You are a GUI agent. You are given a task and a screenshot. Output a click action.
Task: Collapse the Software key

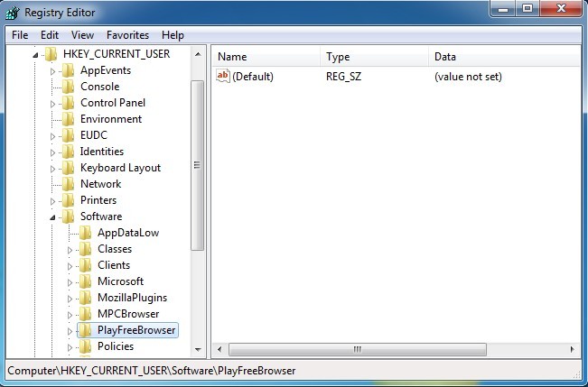[53, 217]
